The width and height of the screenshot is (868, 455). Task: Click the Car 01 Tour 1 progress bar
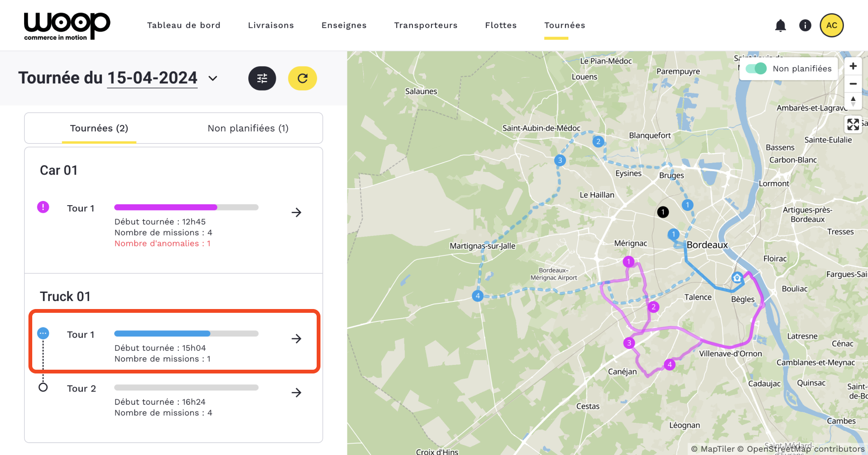(186, 208)
